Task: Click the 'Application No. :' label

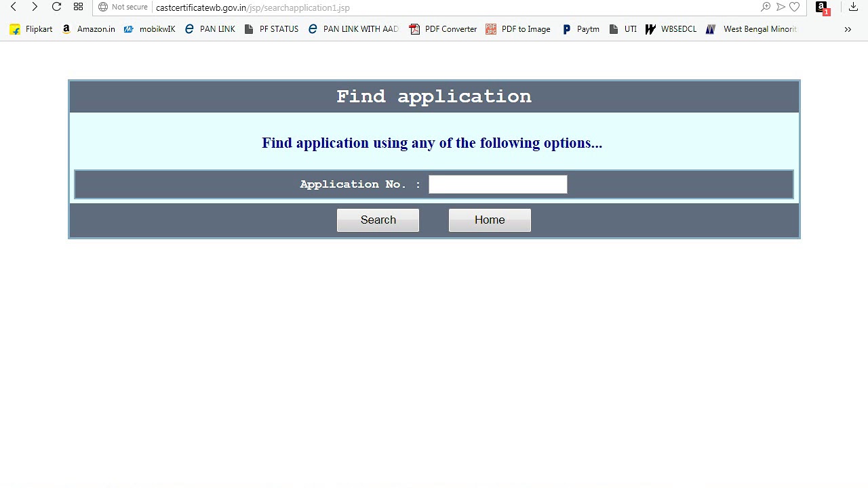Action: coord(360,184)
